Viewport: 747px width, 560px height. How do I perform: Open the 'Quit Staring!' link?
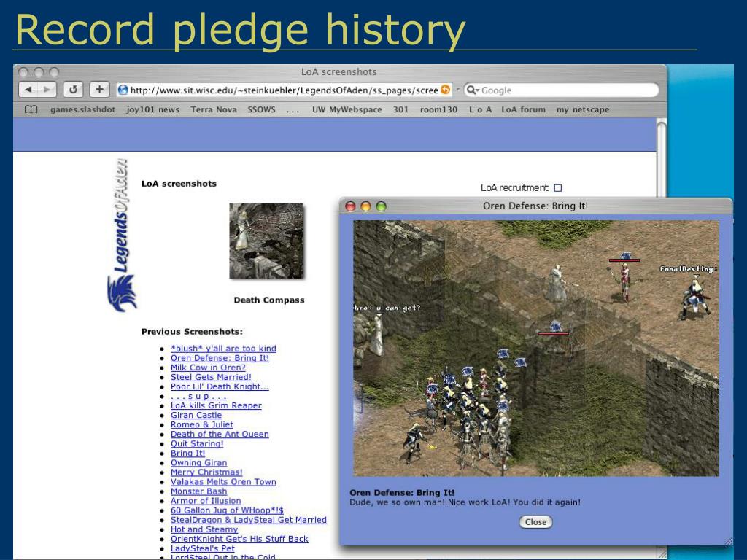tap(197, 444)
